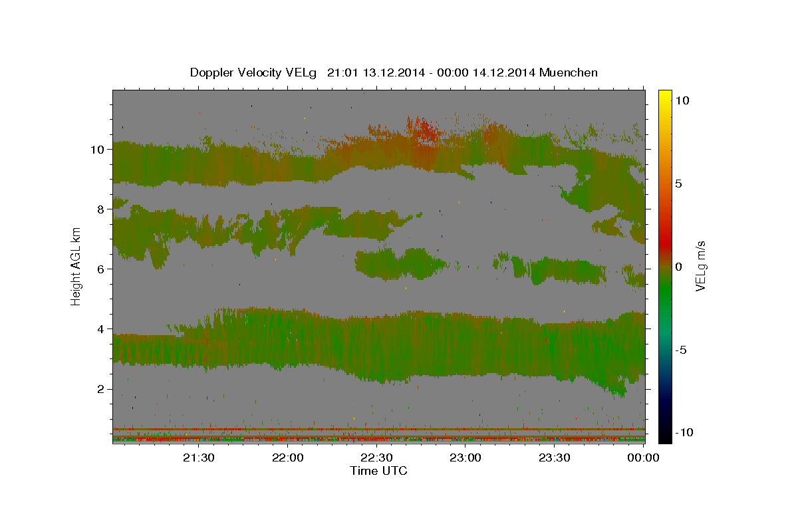Click the small cloud patch at 6 km near 22:30
Viewport: 798px width, 532px height.
pyautogui.click(x=399, y=265)
